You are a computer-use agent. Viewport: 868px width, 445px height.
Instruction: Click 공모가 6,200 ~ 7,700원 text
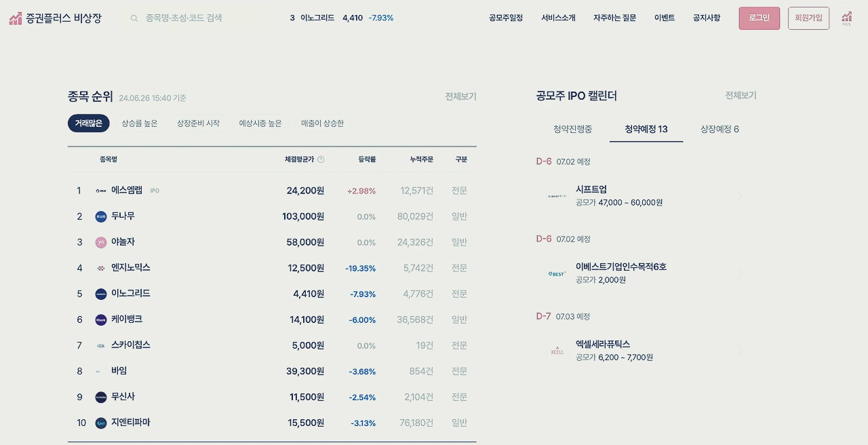point(614,357)
